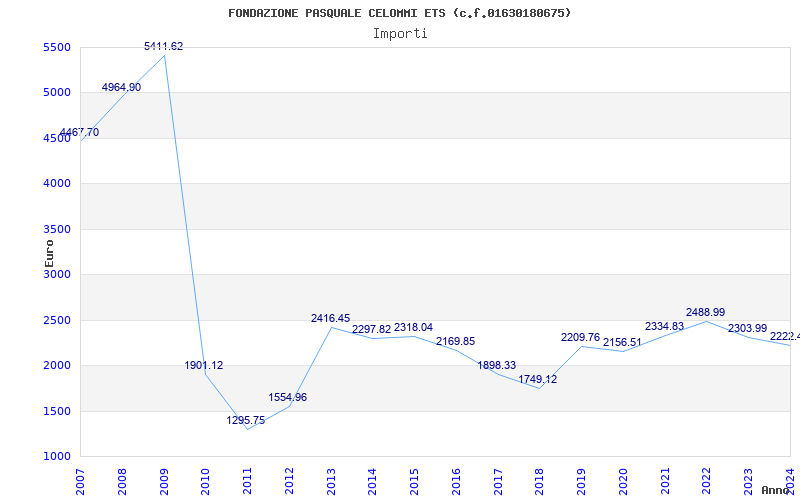Image resolution: width=800 pixels, height=500 pixels.
Task: Select data label 2297.82
Action: (371, 330)
